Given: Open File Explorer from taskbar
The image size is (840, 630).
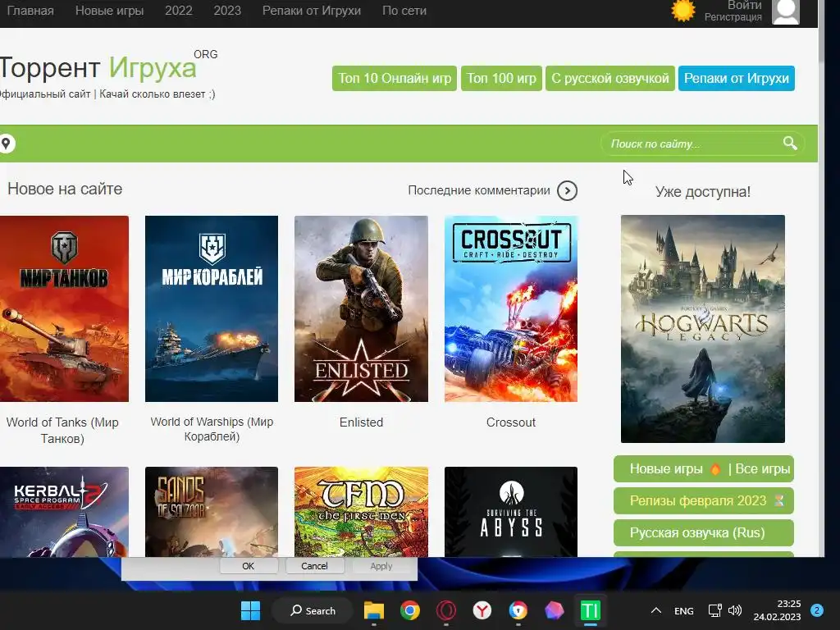Looking at the screenshot, I should pos(374,610).
